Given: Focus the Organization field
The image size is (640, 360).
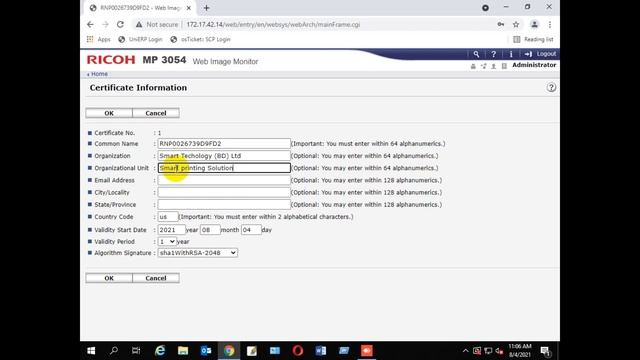Looking at the screenshot, I should coord(224,156).
